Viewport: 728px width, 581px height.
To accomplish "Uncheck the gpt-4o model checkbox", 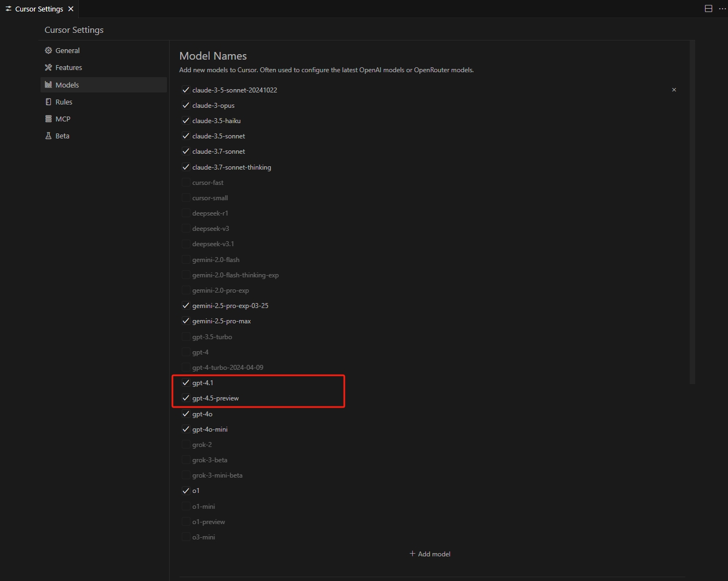I will 186,414.
